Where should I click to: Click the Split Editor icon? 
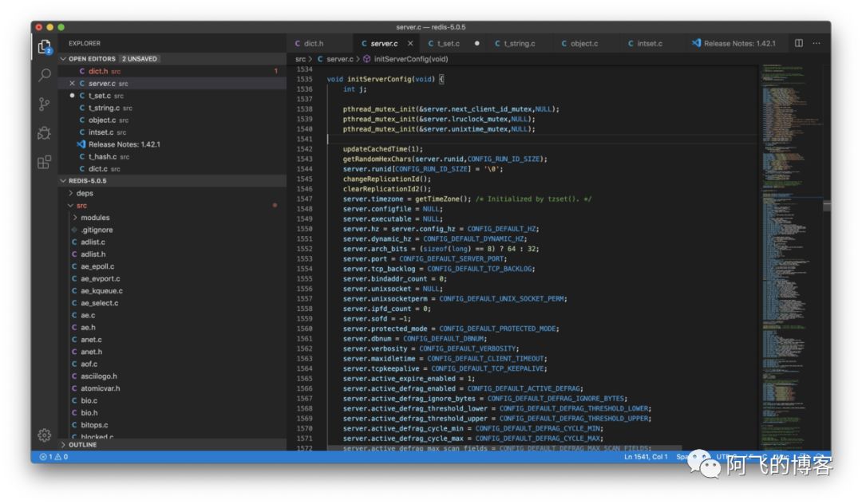coord(798,43)
